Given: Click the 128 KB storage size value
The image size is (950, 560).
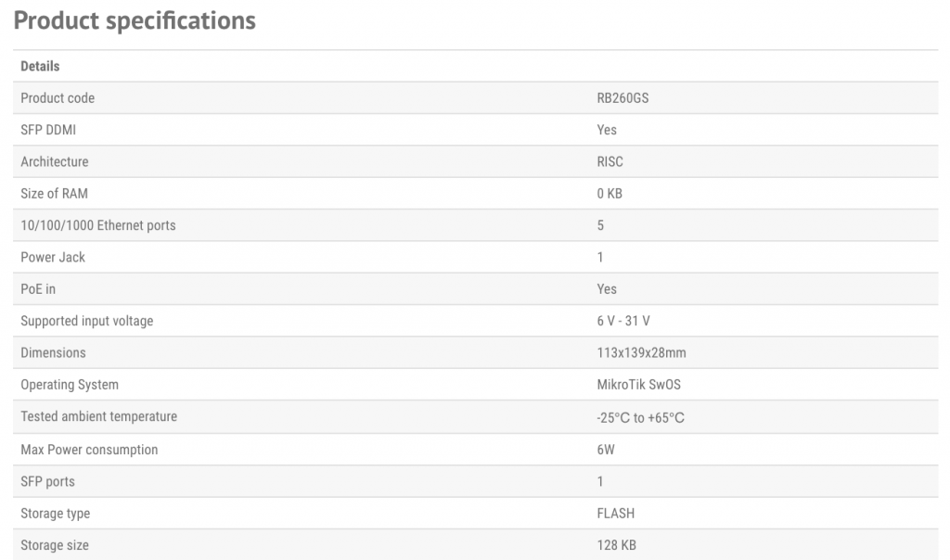Looking at the screenshot, I should coord(617,545).
